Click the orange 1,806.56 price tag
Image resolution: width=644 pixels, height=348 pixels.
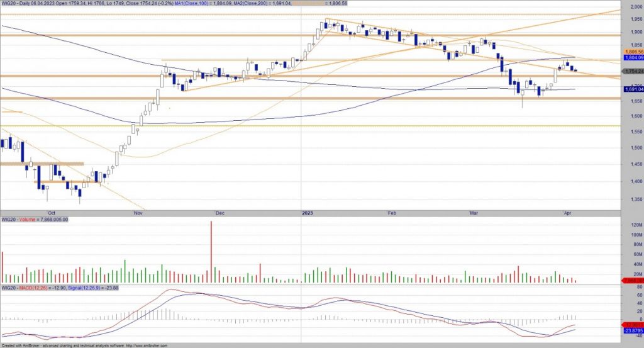633,51
